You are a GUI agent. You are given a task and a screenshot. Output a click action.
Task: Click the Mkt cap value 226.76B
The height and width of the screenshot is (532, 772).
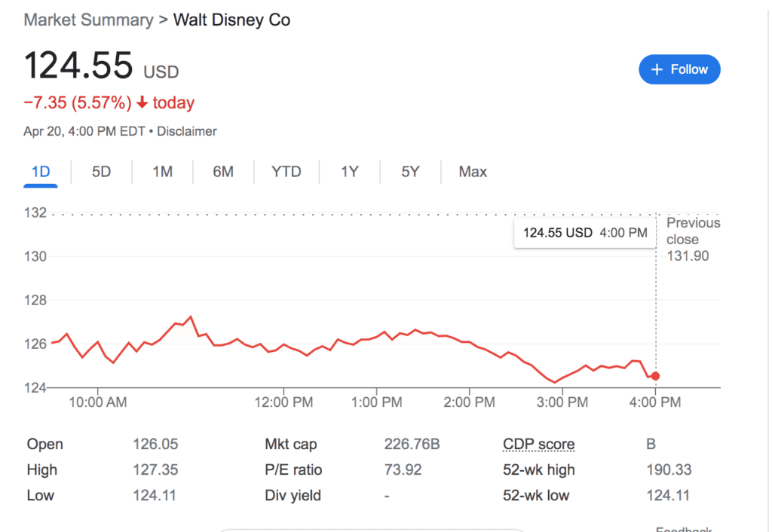(x=412, y=444)
